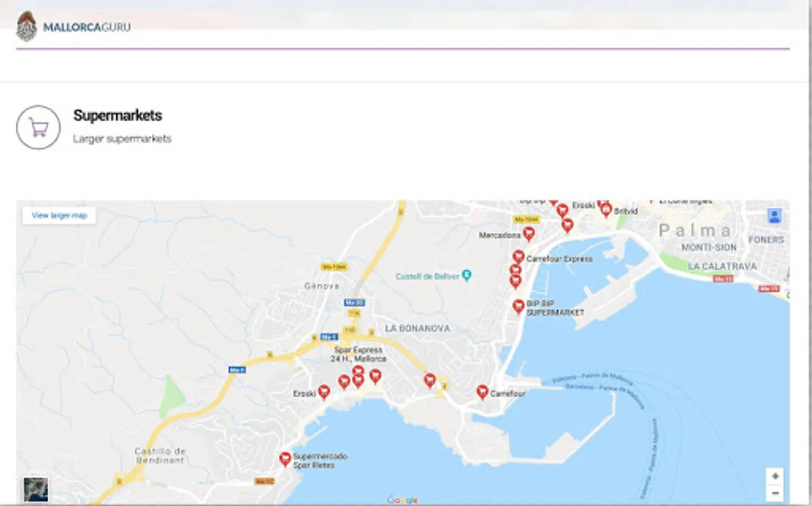Image resolution: width=812 pixels, height=506 pixels.
Task: Open the BIP BIP SUPERMARKET marker
Action: [518, 307]
